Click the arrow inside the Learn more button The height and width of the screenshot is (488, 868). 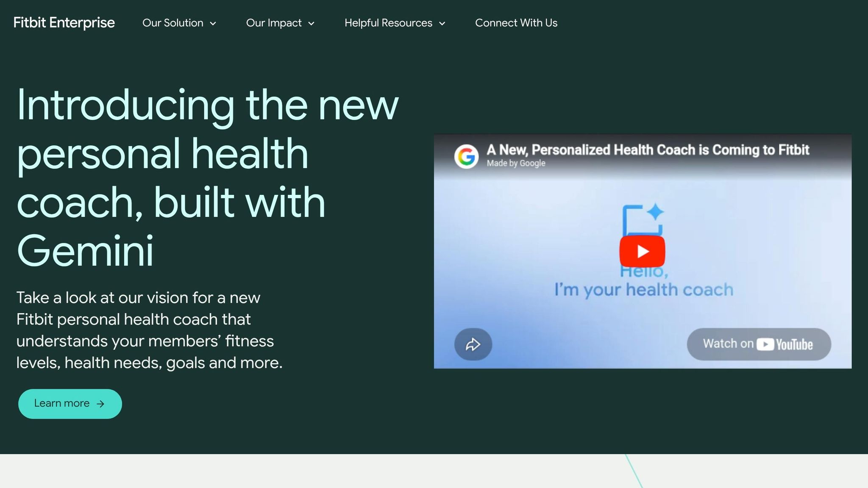tap(100, 404)
